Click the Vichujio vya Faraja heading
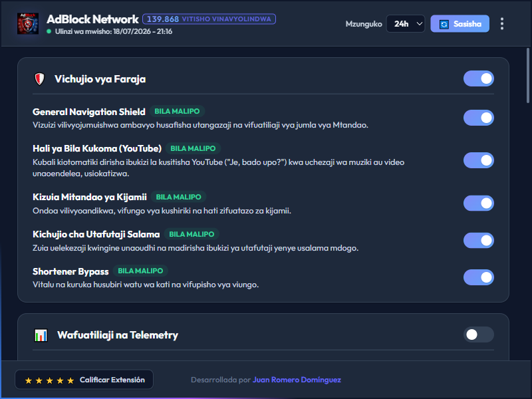Viewport: 532px width, 399px height. pyautogui.click(x=100, y=79)
